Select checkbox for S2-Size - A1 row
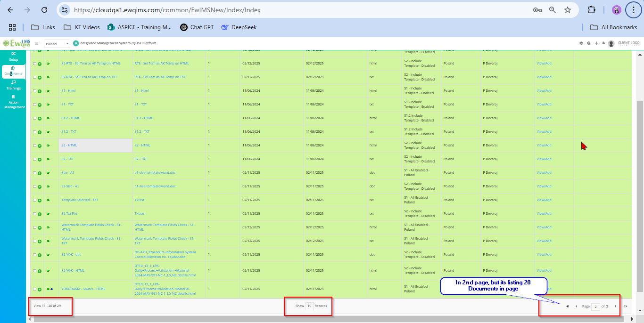 pyautogui.click(x=34, y=186)
